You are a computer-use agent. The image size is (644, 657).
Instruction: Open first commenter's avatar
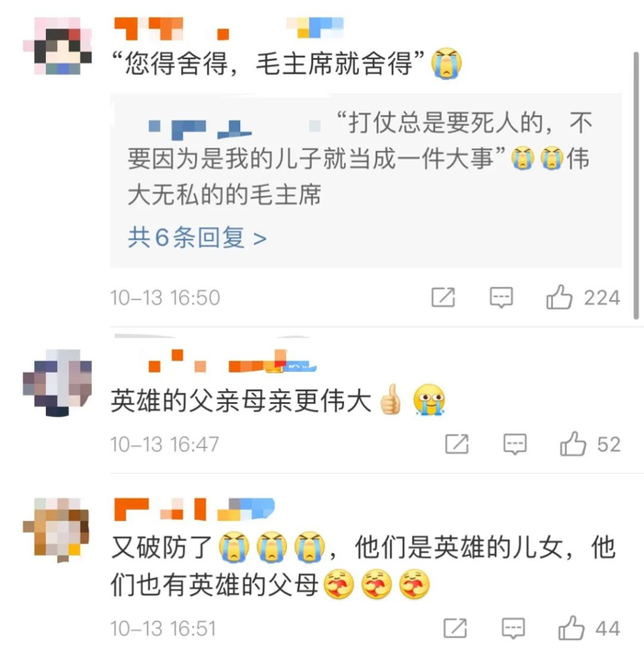tap(57, 46)
